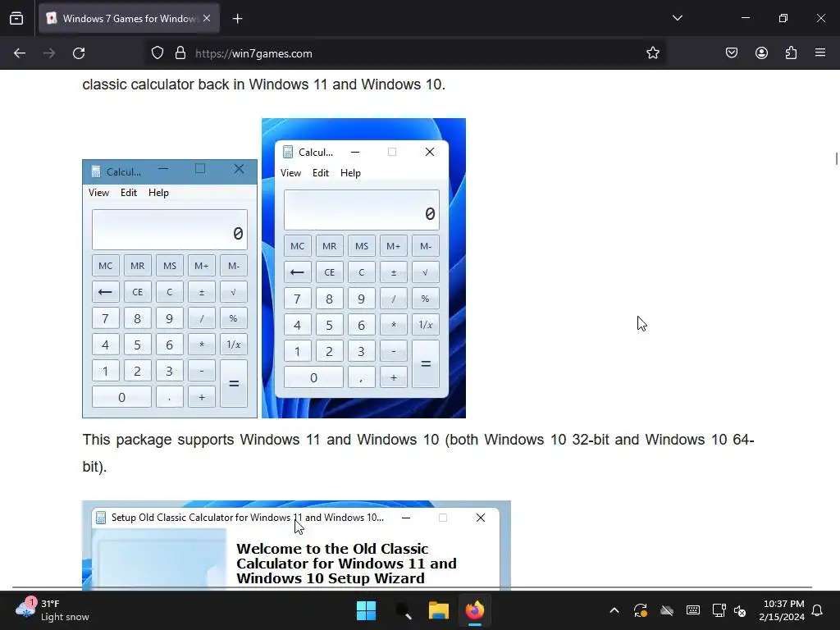
Task: Open Save to Pocket icon
Action: coord(732,53)
